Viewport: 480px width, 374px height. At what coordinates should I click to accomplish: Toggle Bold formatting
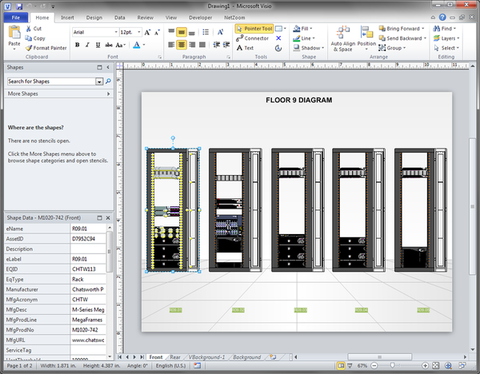[77, 45]
